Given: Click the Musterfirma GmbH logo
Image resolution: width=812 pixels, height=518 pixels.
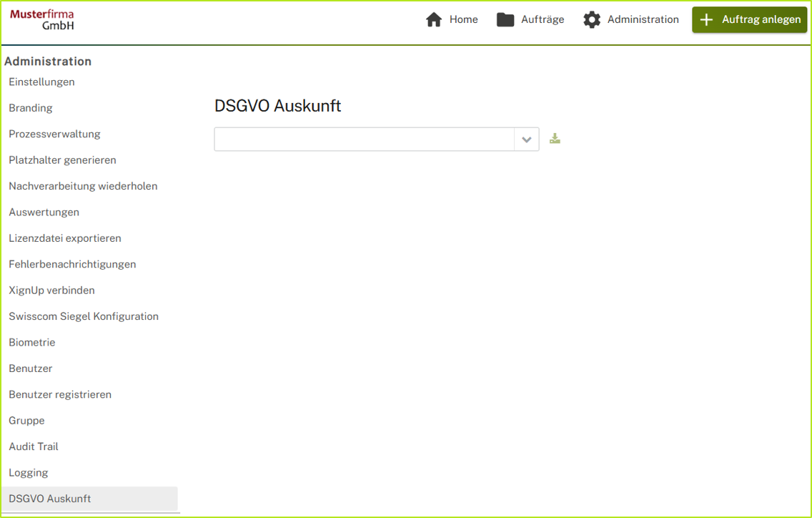Looking at the screenshot, I should coord(41,19).
